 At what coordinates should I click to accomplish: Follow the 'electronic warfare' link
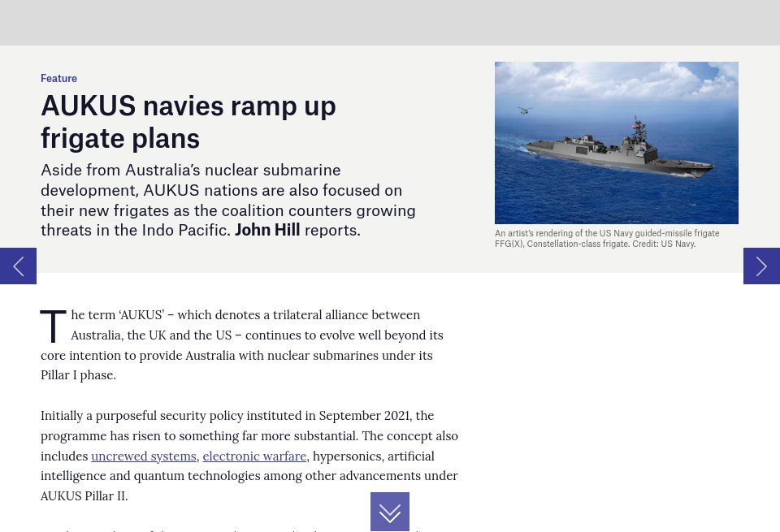[x=253, y=456]
